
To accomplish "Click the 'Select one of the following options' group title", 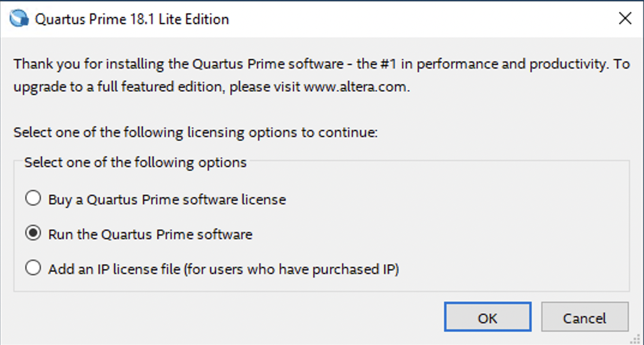I will tap(135, 162).
